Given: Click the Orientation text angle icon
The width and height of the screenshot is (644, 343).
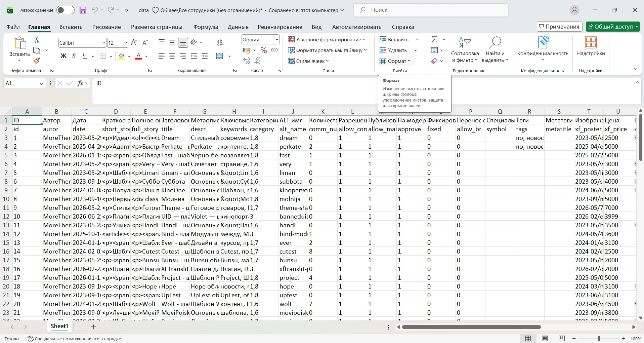Looking at the screenshot, I should pos(194,42).
